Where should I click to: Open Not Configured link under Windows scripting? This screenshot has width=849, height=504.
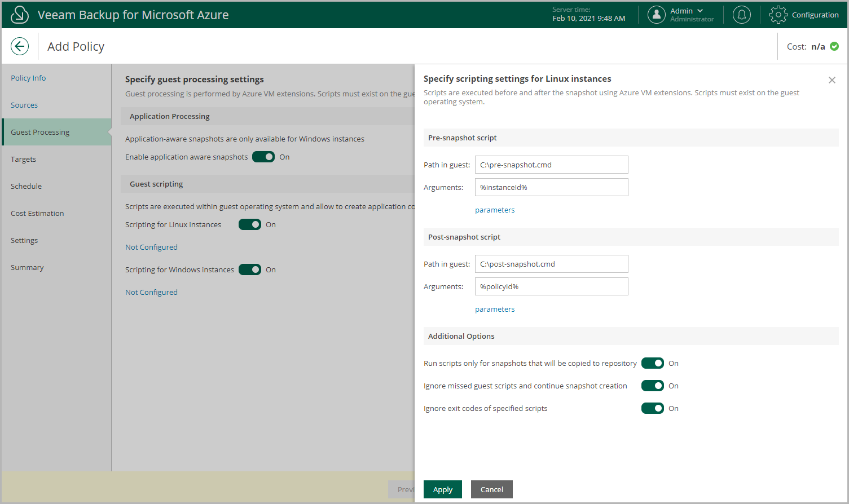[151, 292]
